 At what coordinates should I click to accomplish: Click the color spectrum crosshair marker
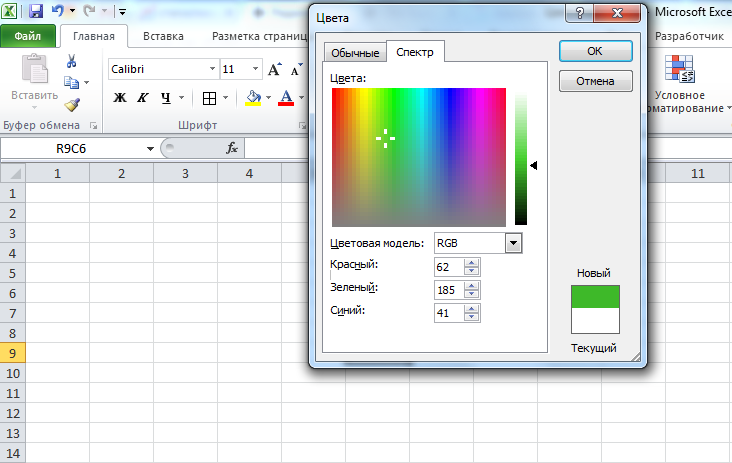point(385,139)
